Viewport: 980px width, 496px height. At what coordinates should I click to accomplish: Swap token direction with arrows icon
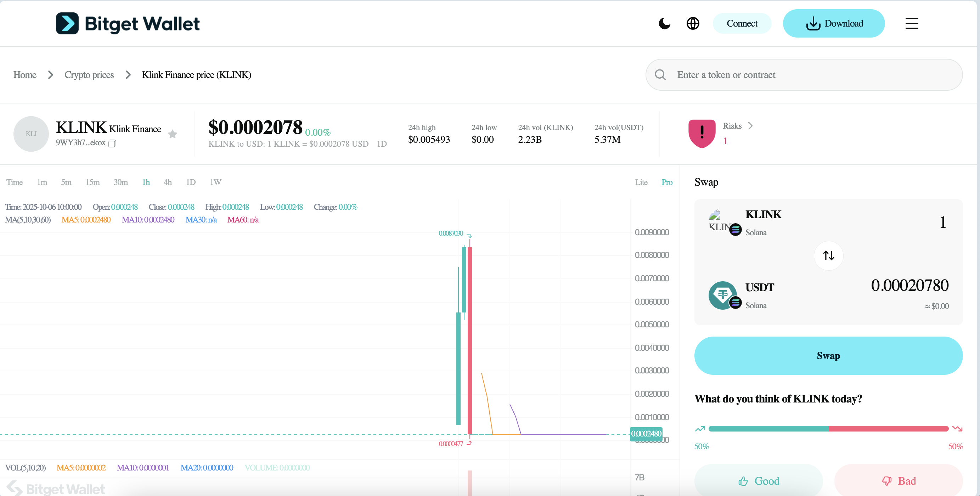pos(828,255)
